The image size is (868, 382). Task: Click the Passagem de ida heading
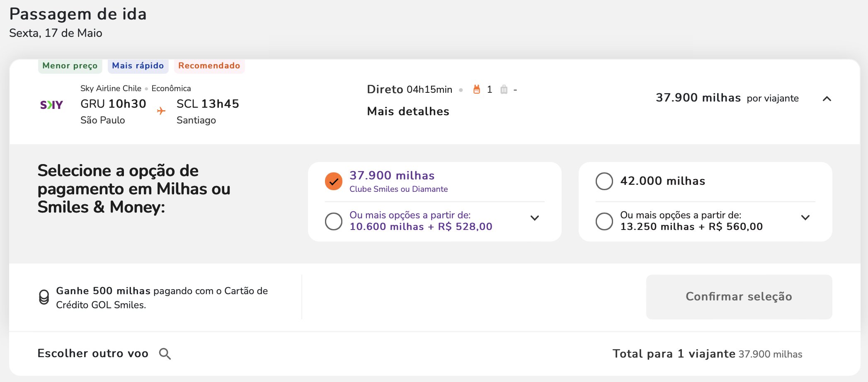click(x=78, y=14)
